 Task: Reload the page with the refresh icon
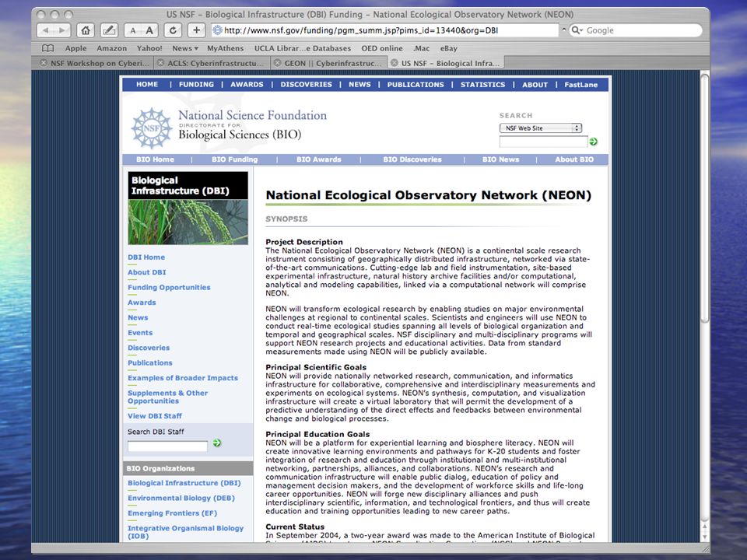coord(173,30)
